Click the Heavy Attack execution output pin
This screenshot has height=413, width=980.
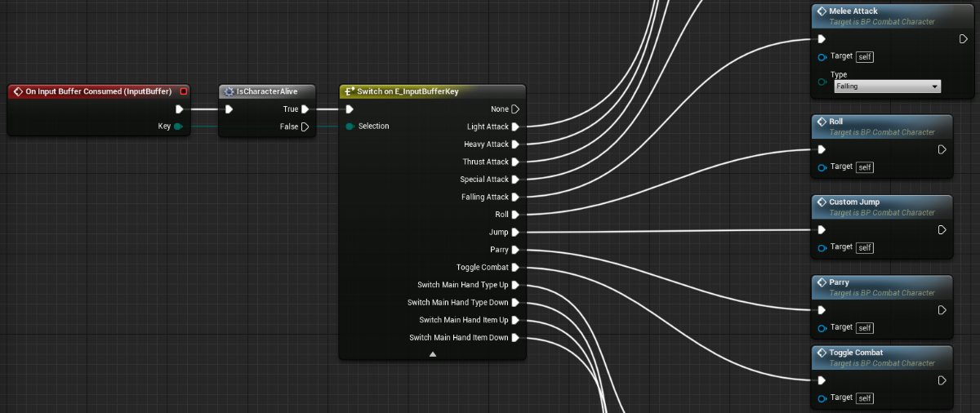[515, 144]
